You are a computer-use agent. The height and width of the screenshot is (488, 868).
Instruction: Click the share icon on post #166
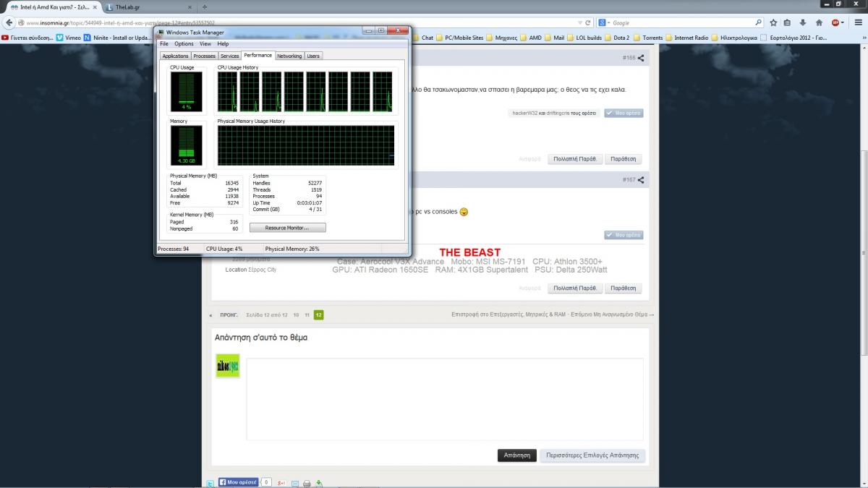pyautogui.click(x=641, y=58)
